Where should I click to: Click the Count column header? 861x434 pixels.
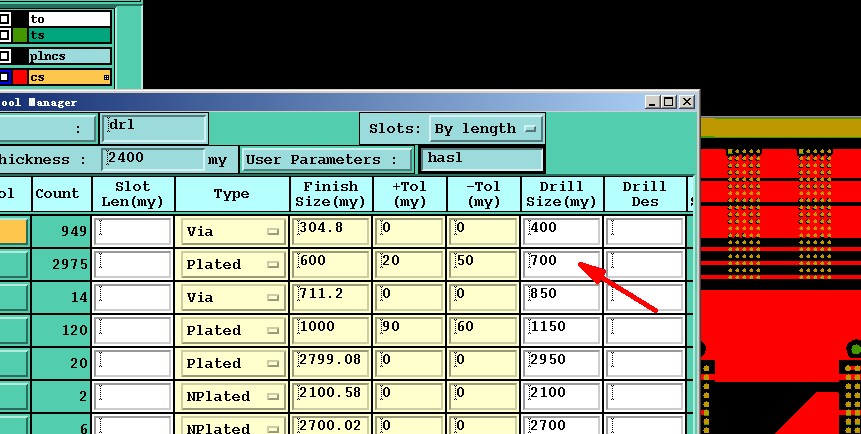(x=62, y=194)
